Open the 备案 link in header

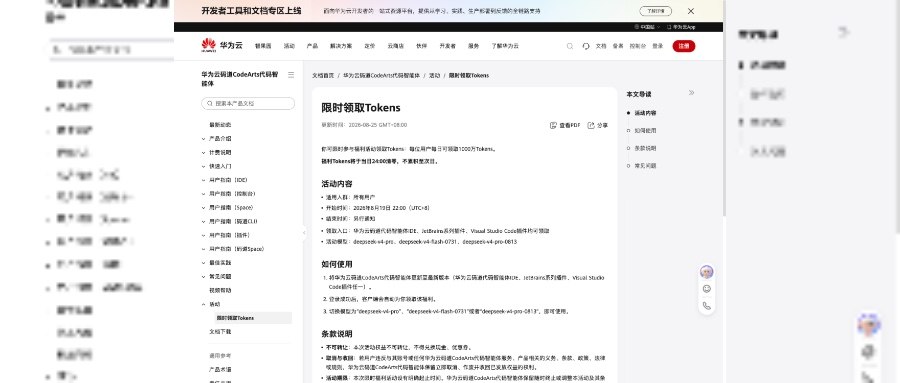pyautogui.click(x=618, y=46)
